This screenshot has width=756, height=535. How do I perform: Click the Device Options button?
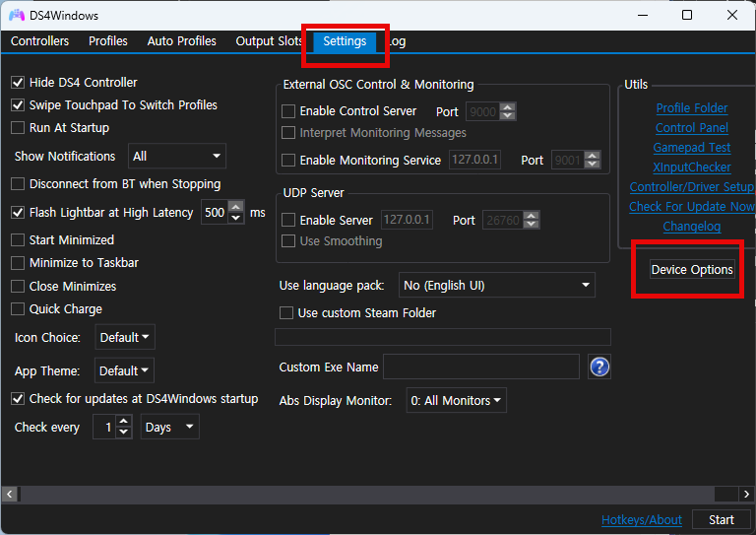(x=692, y=269)
